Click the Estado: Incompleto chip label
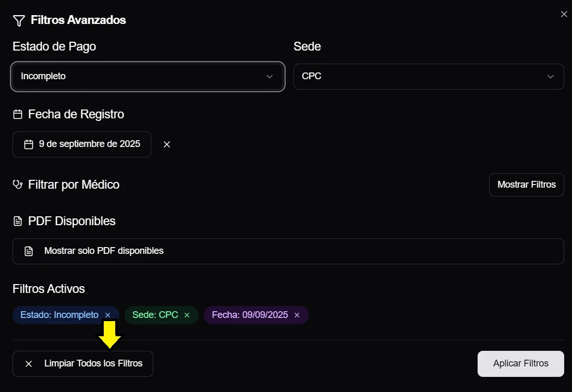572x392 pixels. pyautogui.click(x=59, y=315)
